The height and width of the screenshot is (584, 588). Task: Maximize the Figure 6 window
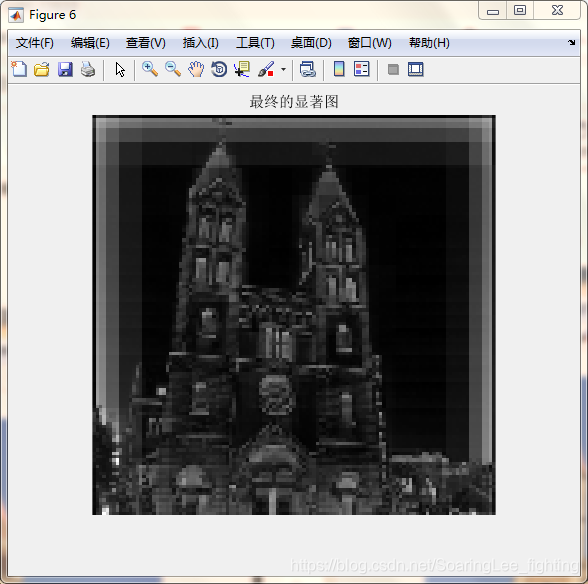520,11
